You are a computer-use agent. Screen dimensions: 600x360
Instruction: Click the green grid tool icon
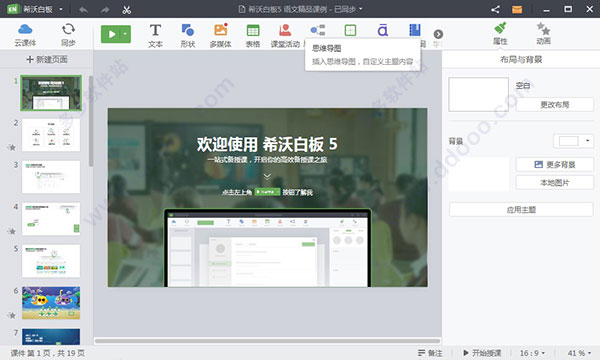click(x=350, y=30)
